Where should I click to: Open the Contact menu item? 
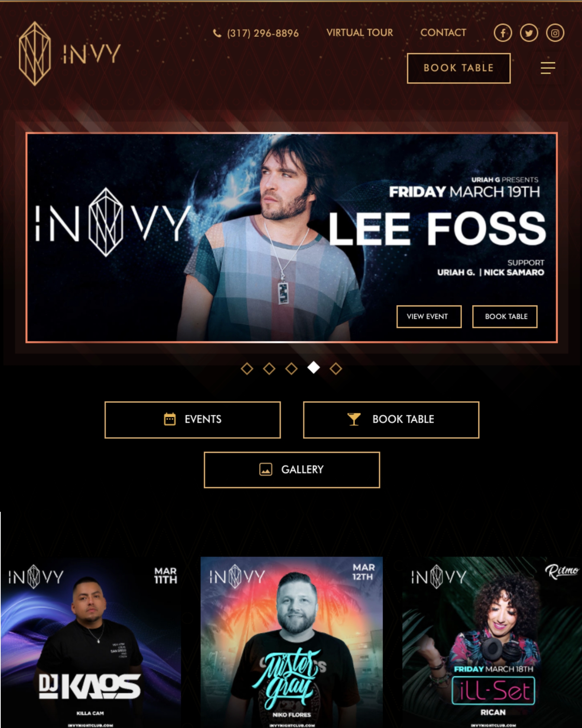443,33
